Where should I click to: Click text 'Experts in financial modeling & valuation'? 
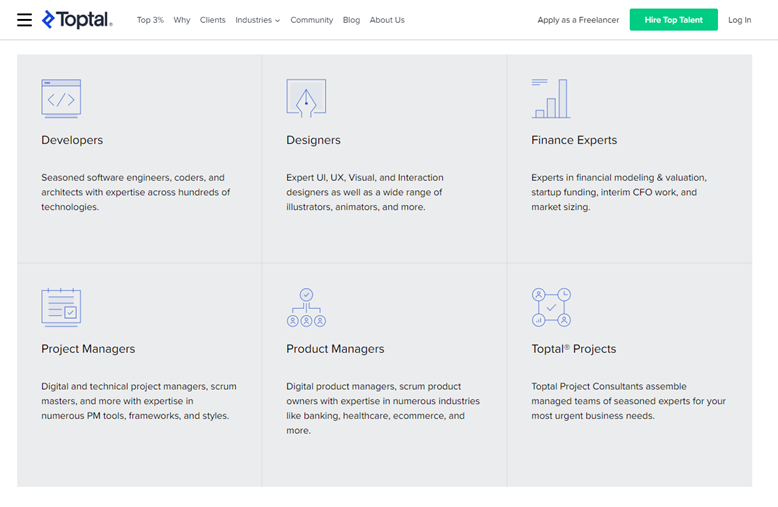(x=618, y=178)
